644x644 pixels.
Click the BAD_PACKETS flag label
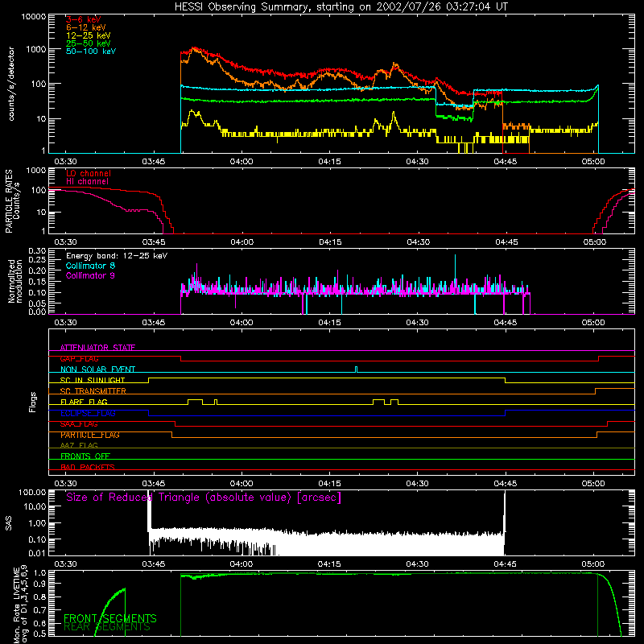[x=88, y=467]
